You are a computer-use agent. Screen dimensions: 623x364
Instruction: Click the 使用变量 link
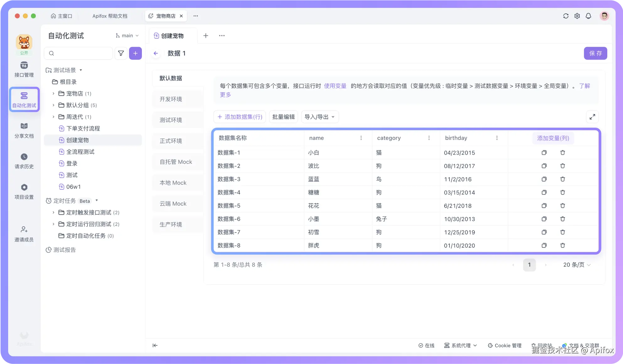pos(335,86)
